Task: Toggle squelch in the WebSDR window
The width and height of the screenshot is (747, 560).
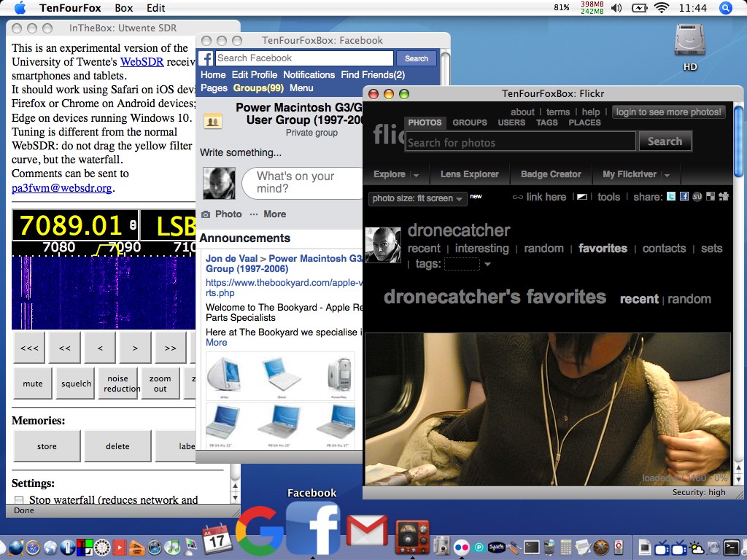Action: (x=76, y=384)
